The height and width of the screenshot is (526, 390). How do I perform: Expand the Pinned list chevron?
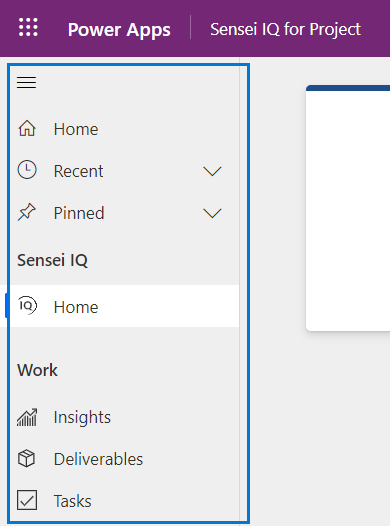(212, 213)
